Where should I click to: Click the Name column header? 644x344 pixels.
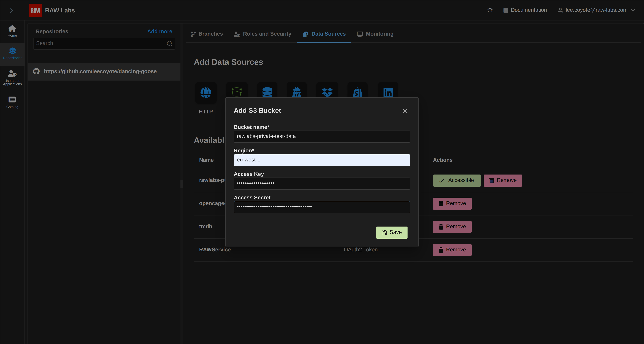[206, 160]
